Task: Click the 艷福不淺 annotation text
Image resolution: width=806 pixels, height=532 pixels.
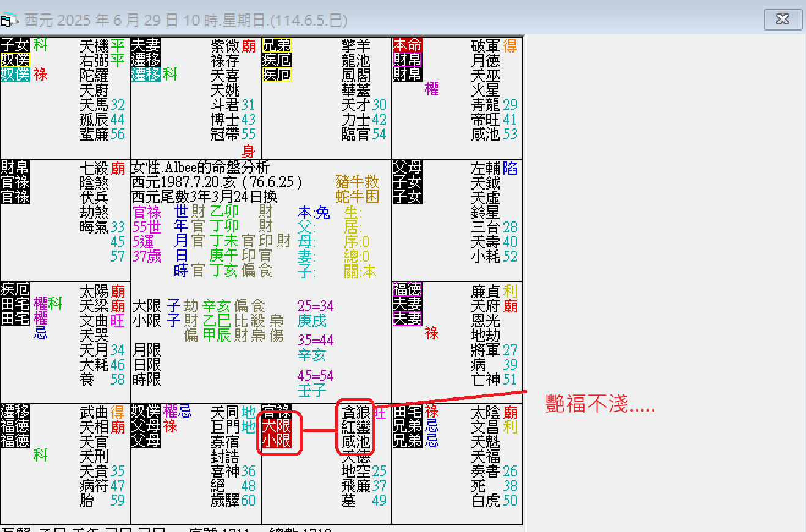Action: pyautogui.click(x=598, y=406)
